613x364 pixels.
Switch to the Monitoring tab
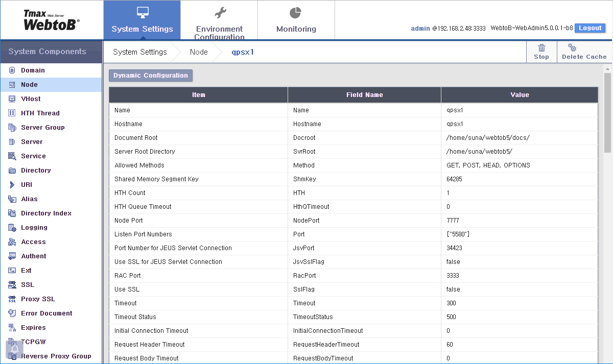pos(296,20)
